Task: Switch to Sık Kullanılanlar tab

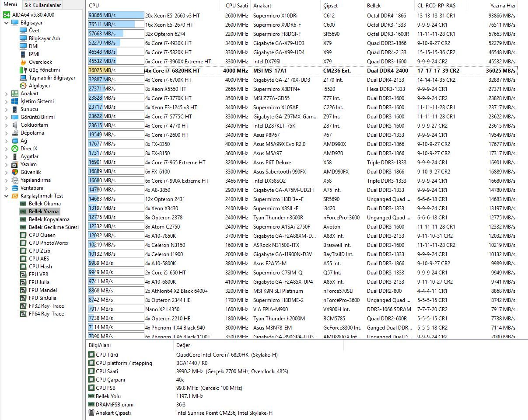Action: point(42,5)
